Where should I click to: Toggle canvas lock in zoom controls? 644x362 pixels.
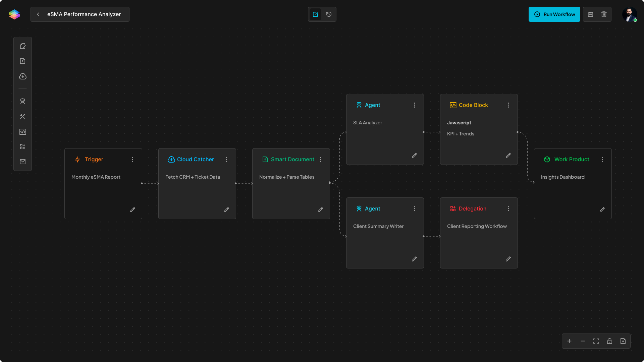(x=609, y=341)
